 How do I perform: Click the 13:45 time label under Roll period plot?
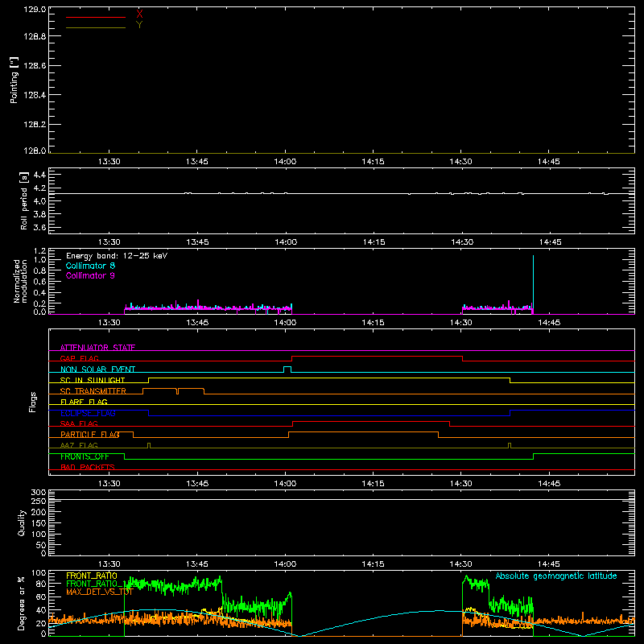pos(197,242)
